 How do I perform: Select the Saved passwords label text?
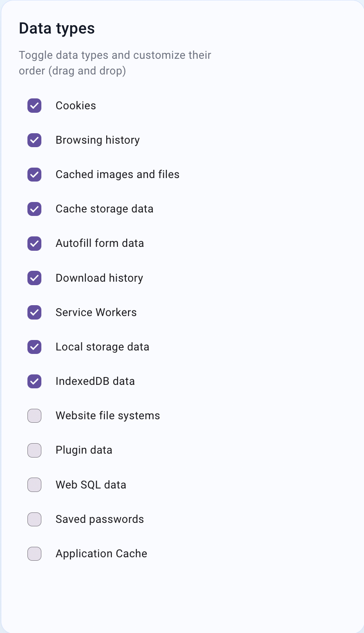pyautogui.click(x=99, y=519)
